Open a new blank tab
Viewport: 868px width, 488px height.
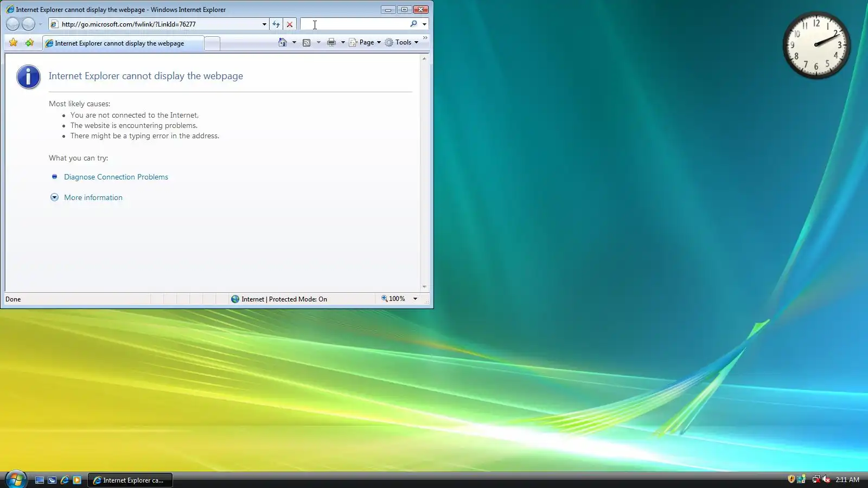click(x=213, y=43)
